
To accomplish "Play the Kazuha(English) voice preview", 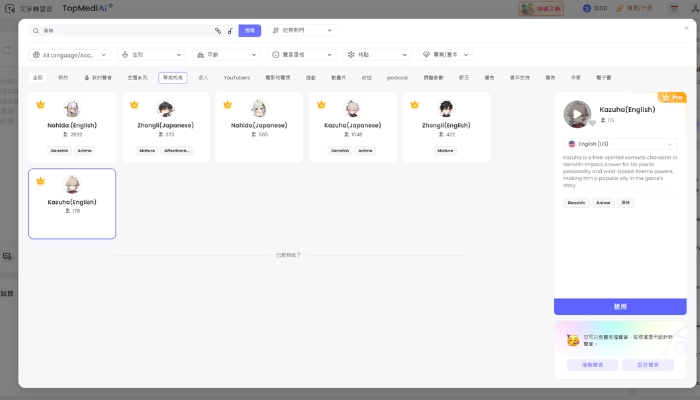I will coord(577,114).
